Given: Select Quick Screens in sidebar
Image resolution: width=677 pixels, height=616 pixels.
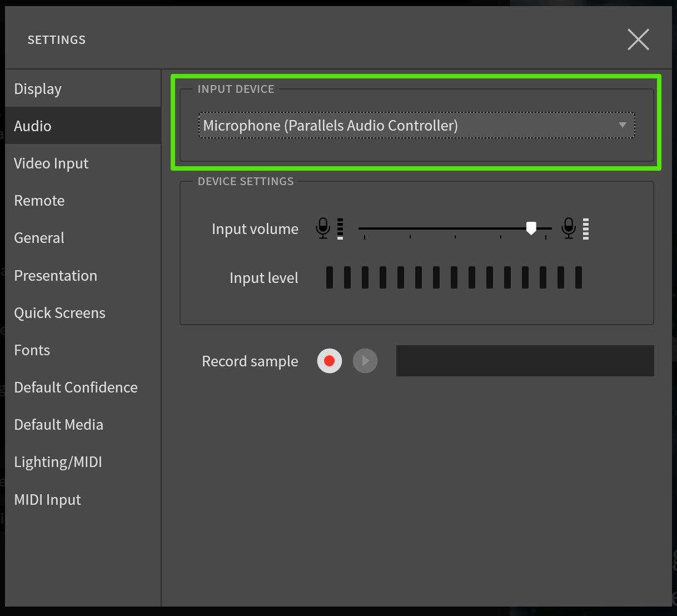Looking at the screenshot, I should coord(83,312).
